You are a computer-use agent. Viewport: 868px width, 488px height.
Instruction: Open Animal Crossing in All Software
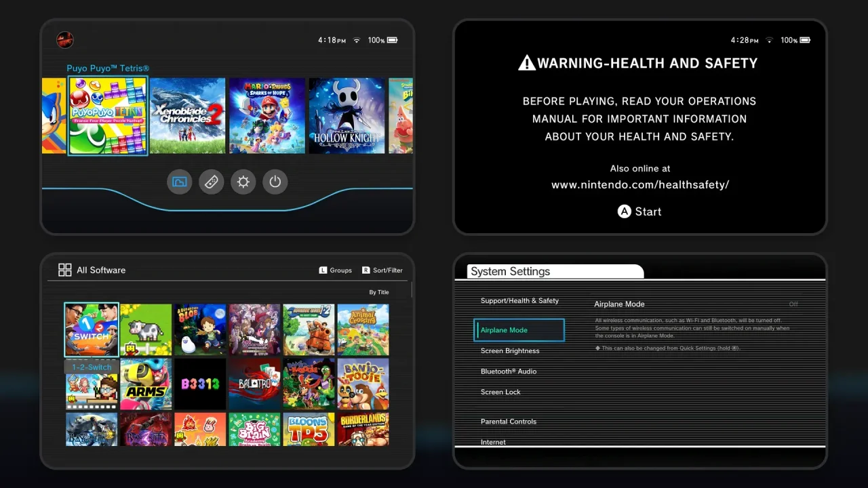point(363,329)
